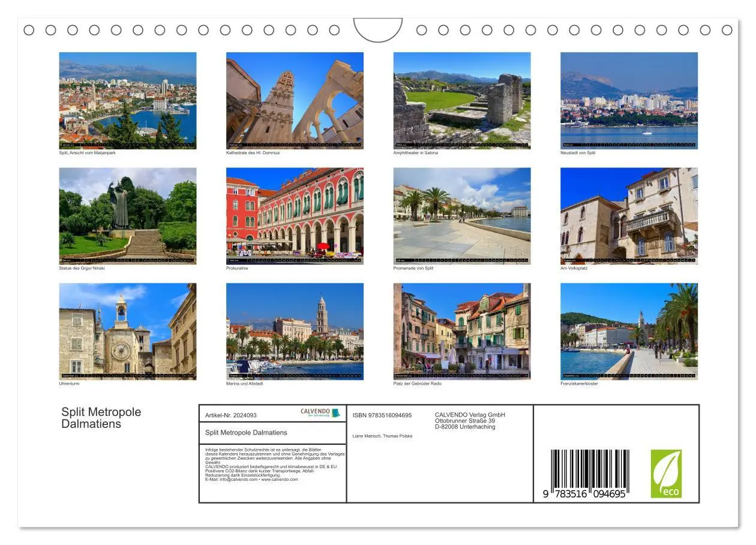
Task: Select the Split Marjanpark harbor thumbnail
Action: tap(128, 99)
